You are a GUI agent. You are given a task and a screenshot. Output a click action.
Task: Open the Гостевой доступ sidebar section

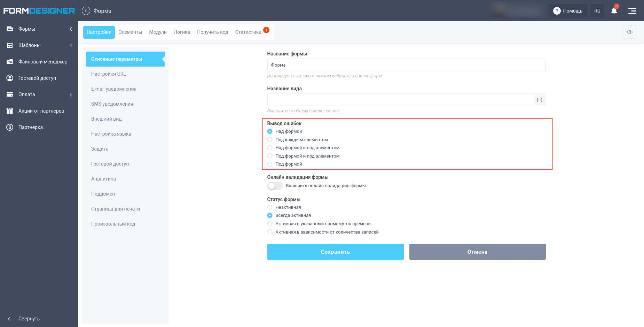coord(37,78)
